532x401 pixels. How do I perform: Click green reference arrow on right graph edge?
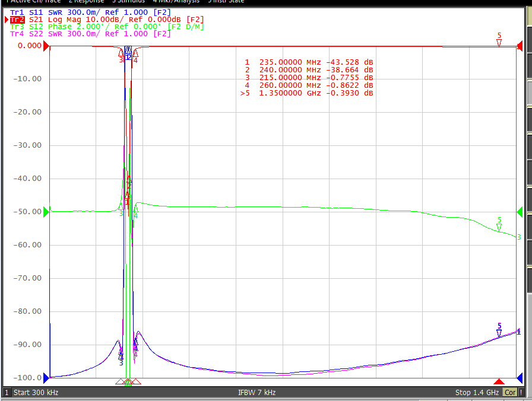[x=520, y=212]
